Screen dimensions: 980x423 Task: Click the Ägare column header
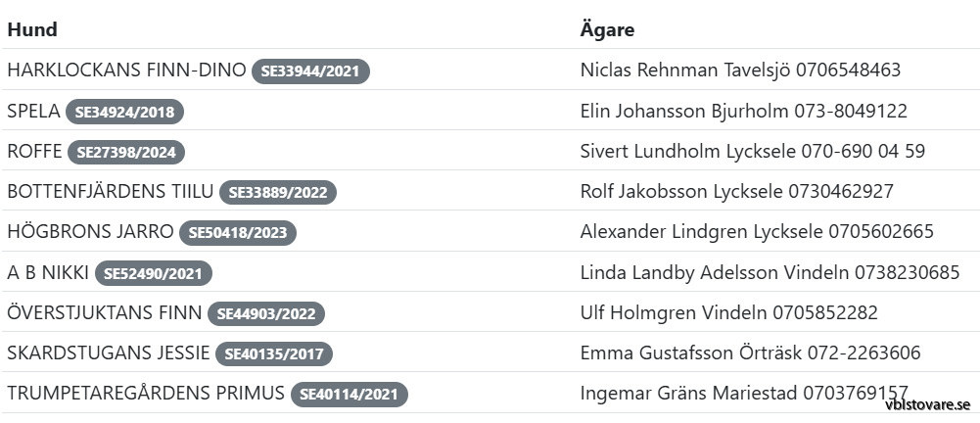point(607,29)
